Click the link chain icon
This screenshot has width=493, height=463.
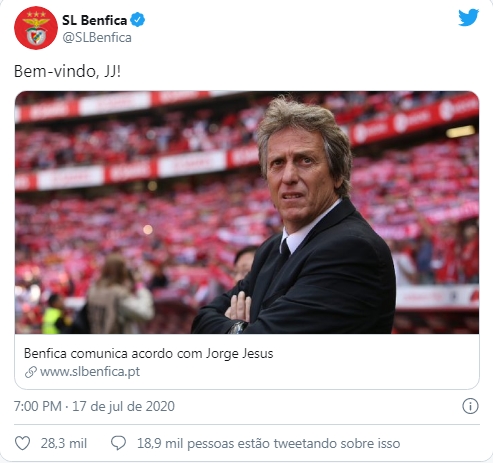(31, 372)
